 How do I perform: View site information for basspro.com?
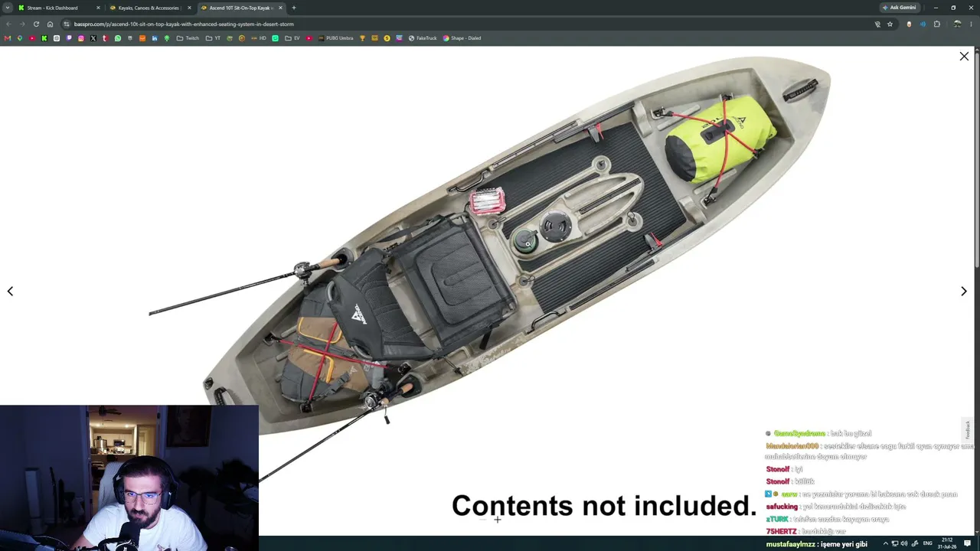tap(67, 24)
